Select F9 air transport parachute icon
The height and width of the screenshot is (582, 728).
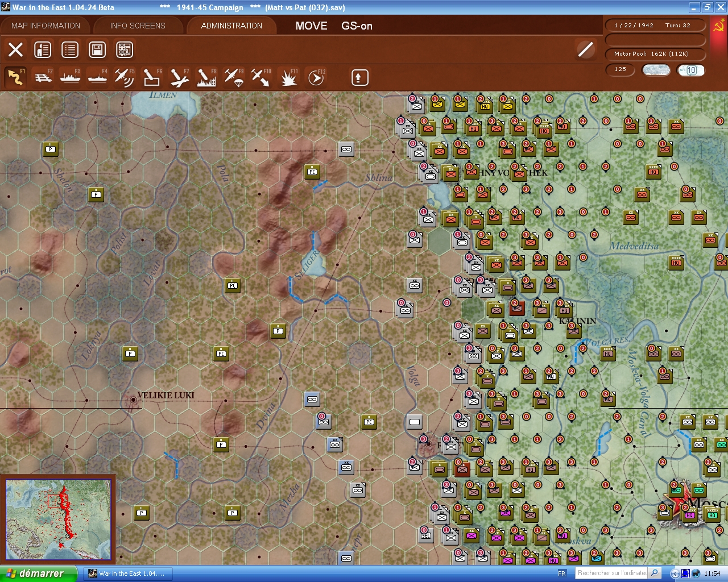(234, 77)
